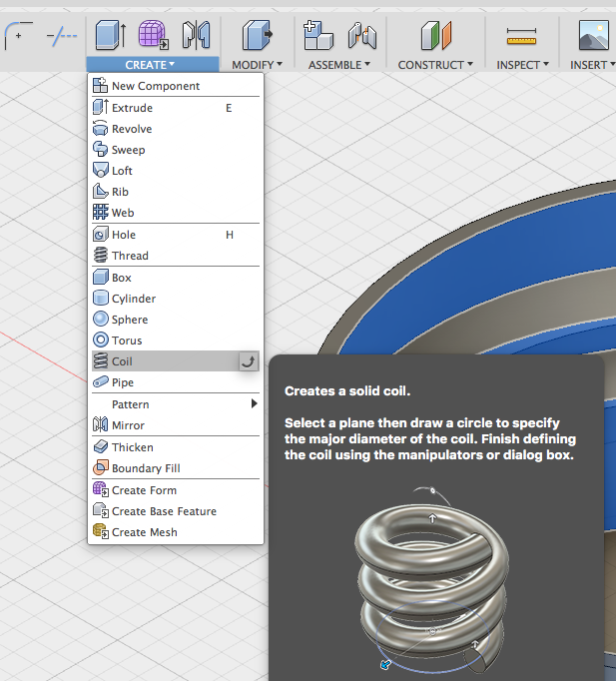Choose Sweep from the Create menu
The width and height of the screenshot is (616, 681).
(176, 150)
